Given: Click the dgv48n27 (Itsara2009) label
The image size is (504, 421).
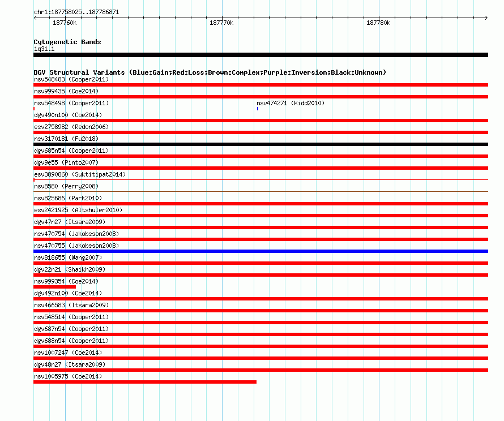Looking at the screenshot, I should 70,364.
